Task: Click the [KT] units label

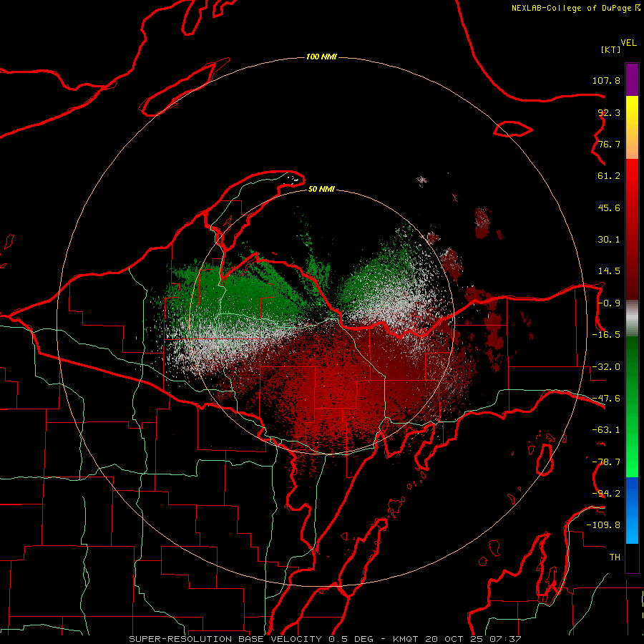Action: coord(611,49)
